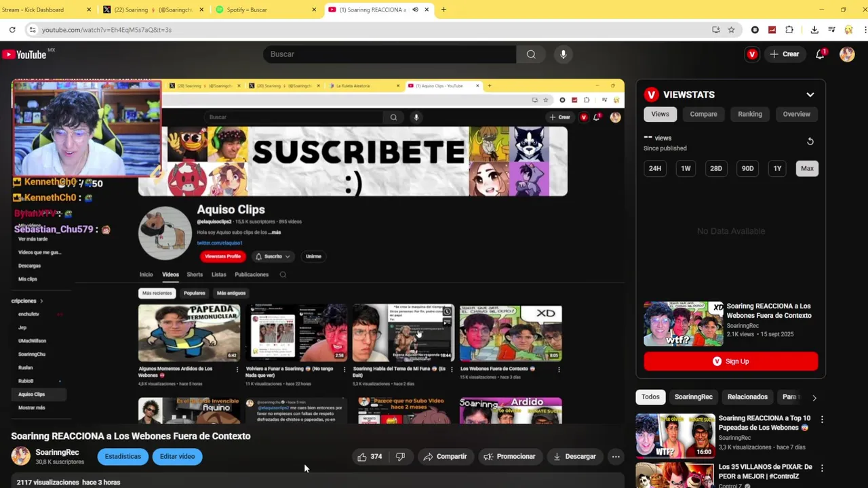Start voice search with the microphone
The image size is (868, 488).
pos(563,54)
